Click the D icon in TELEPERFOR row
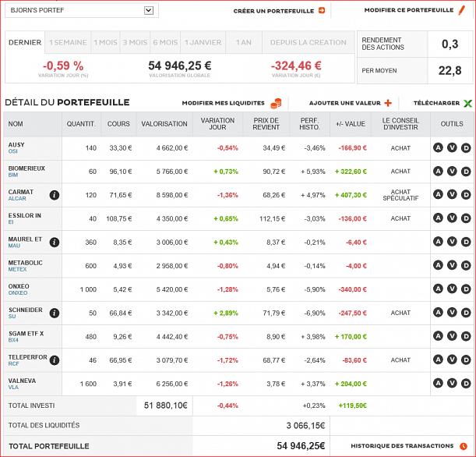The height and width of the screenshot is (457, 476). point(466,360)
